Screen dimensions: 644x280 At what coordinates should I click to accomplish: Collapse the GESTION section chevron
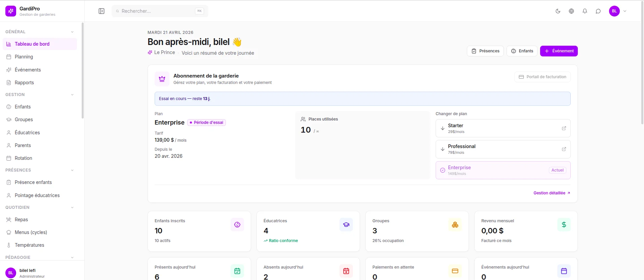pos(72,95)
